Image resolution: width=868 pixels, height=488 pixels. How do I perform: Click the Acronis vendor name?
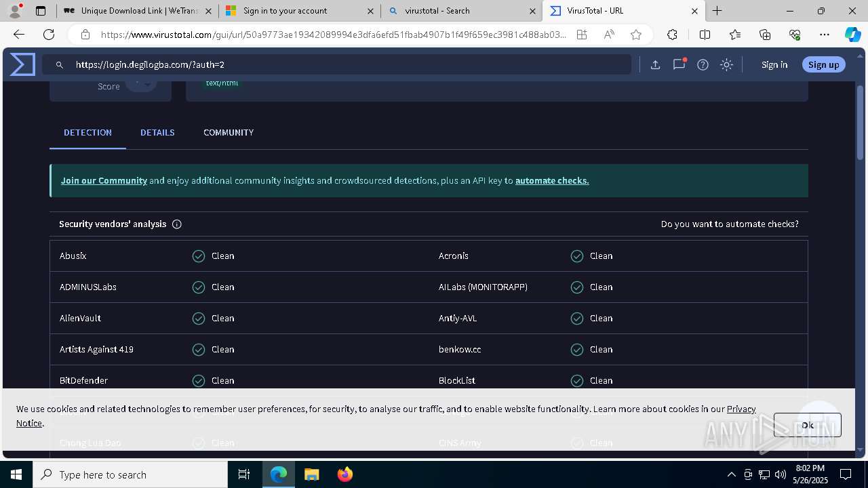454,256
